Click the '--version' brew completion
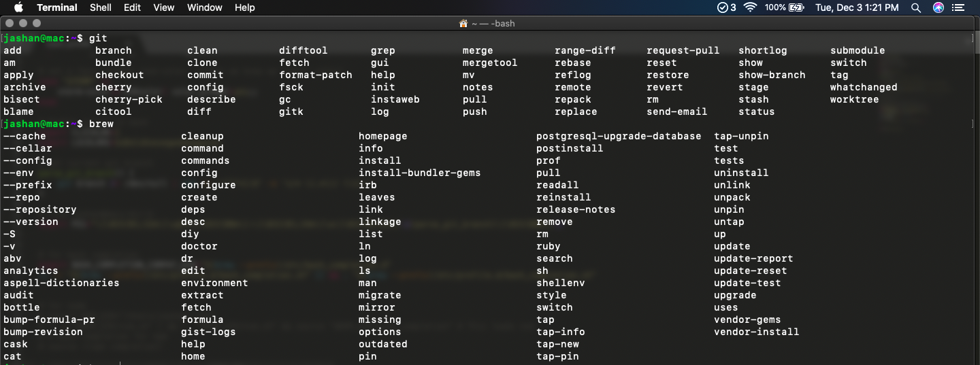This screenshot has height=365, width=980. coord(31,222)
